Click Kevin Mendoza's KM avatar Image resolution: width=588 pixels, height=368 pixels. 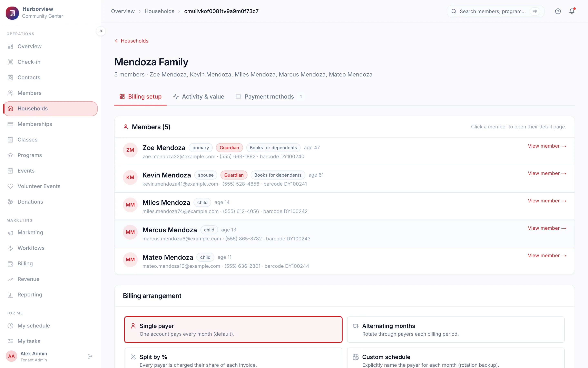tap(130, 177)
